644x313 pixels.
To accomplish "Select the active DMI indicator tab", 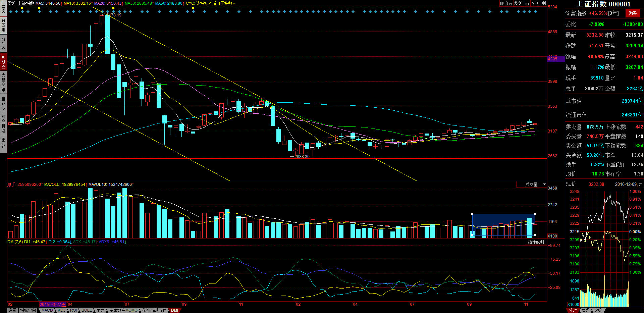I will click(x=174, y=310).
